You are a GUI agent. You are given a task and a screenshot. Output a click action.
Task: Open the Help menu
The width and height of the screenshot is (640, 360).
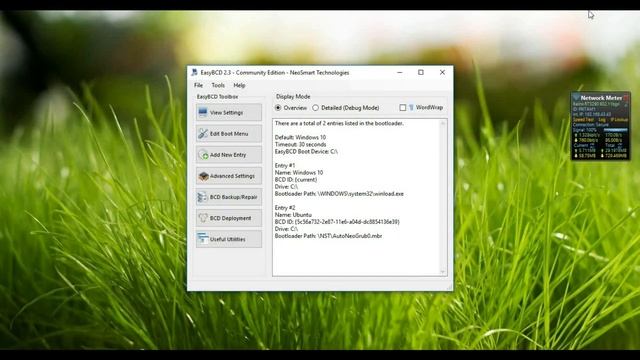click(x=239, y=85)
